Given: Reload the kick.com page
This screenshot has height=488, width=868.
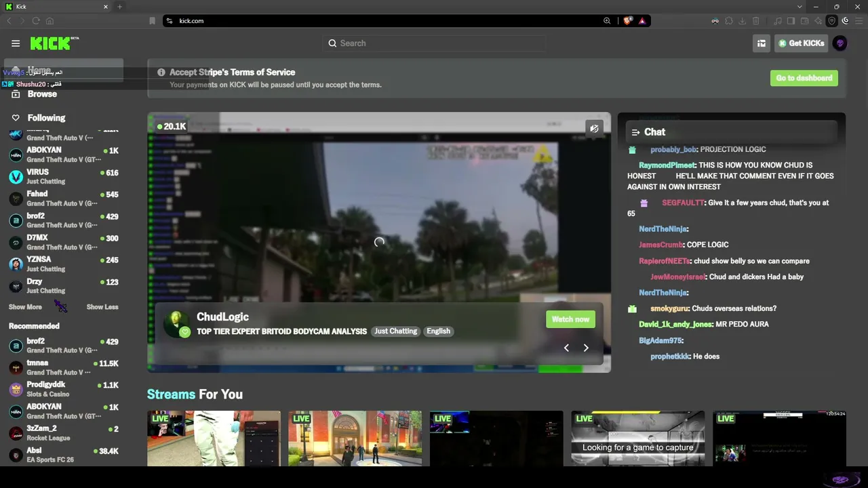Looking at the screenshot, I should click(x=36, y=21).
